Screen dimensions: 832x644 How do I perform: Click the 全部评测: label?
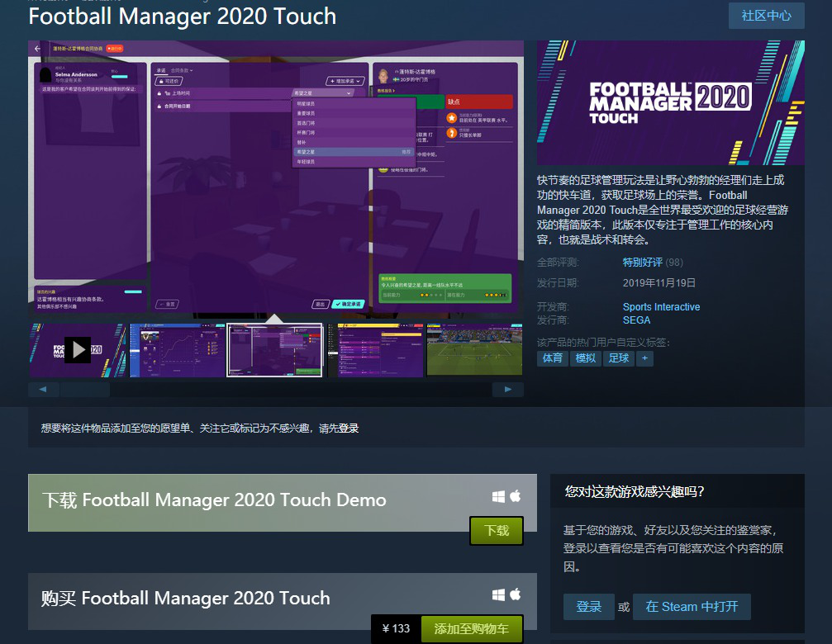(x=558, y=263)
